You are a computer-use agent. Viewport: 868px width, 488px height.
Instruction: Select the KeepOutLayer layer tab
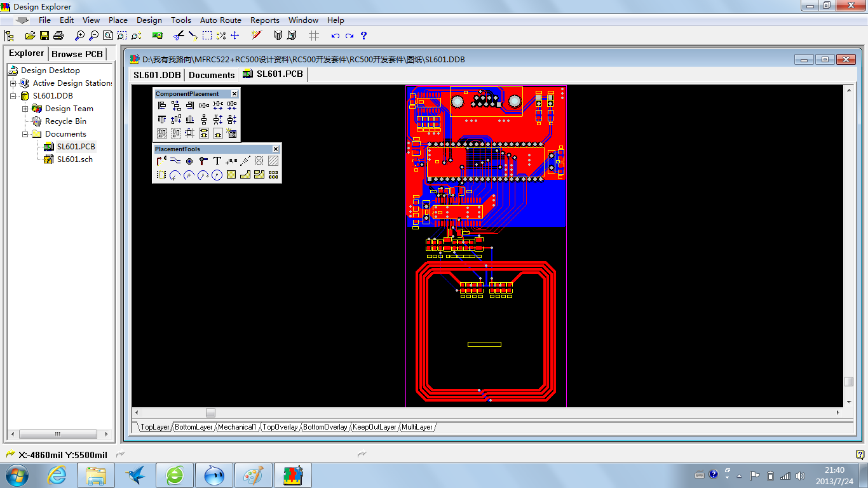tap(374, 427)
